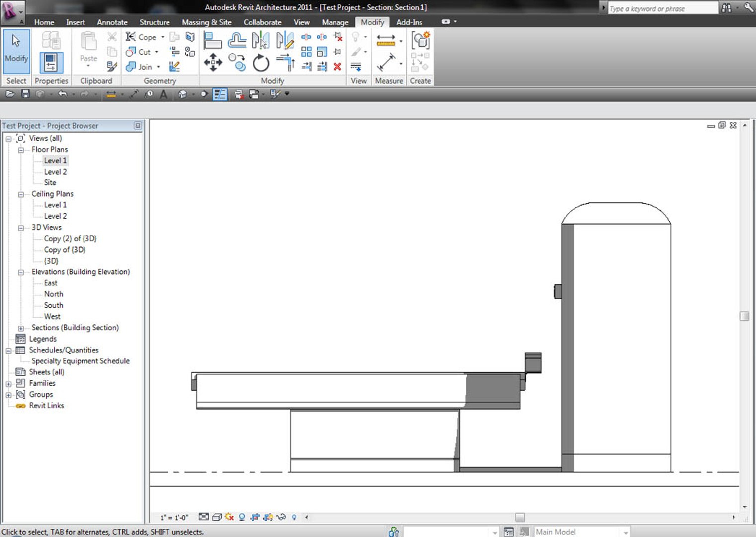Screen dimensions: 756x537
Task: Open Specialty Equipment Schedule
Action: [81, 361]
